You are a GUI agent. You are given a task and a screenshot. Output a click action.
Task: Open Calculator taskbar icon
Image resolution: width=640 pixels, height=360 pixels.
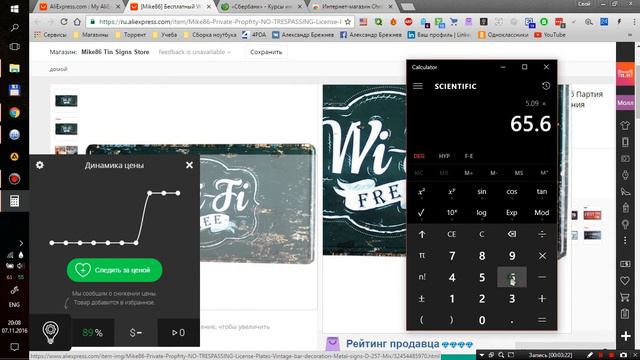point(14,201)
